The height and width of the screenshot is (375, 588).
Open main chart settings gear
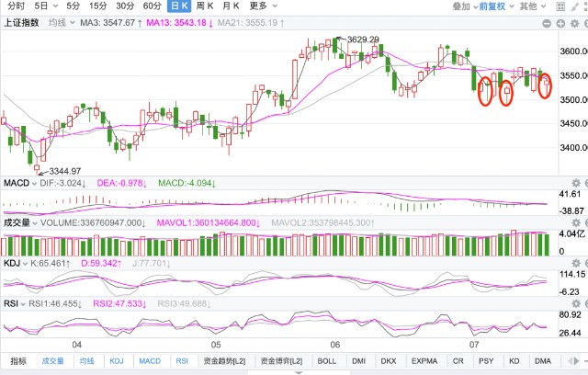point(574,23)
